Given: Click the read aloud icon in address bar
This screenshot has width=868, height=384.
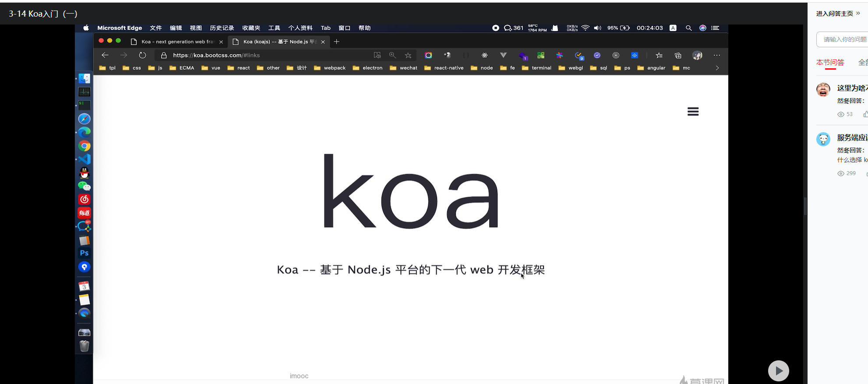Looking at the screenshot, I should (x=377, y=55).
